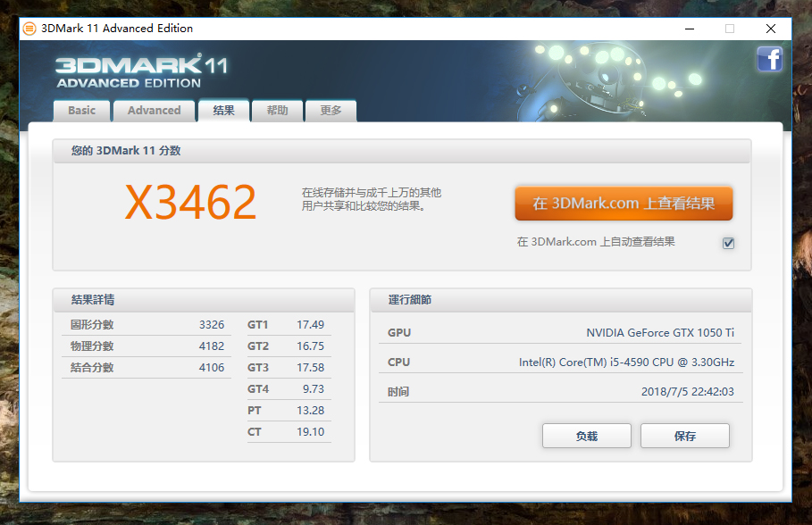The height and width of the screenshot is (525, 812).
Task: Click the Intel Core i5-4590 CPU text
Action: [626, 362]
